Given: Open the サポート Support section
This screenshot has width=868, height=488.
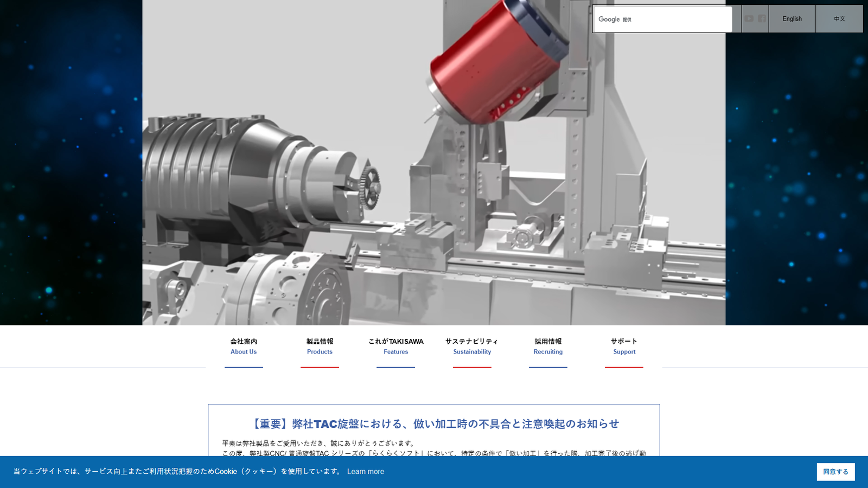Looking at the screenshot, I should [x=624, y=346].
